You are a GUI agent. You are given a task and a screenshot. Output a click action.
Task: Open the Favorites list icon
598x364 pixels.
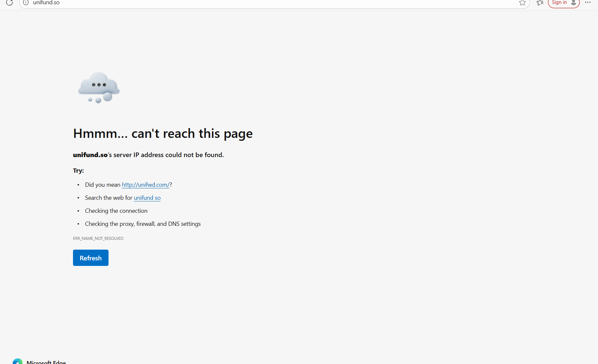(540, 3)
